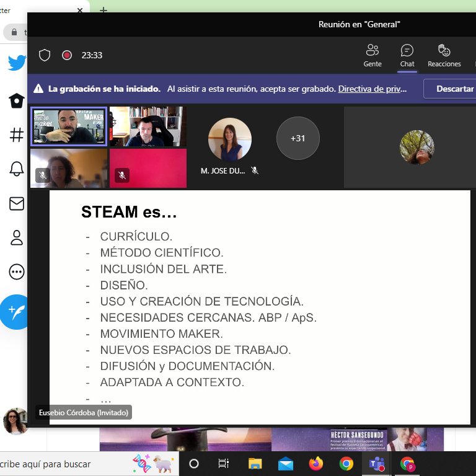The image size is (476, 476).
Task: Open the Chat panel in the meeting
Action: coord(407,56)
